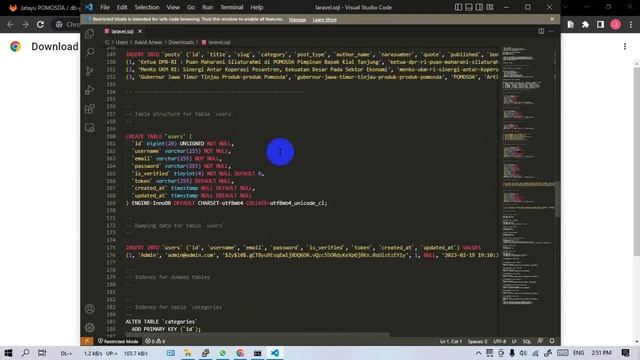This screenshot has height=360, width=640.
Task: Open the Windows Start menu
Action: point(8,353)
